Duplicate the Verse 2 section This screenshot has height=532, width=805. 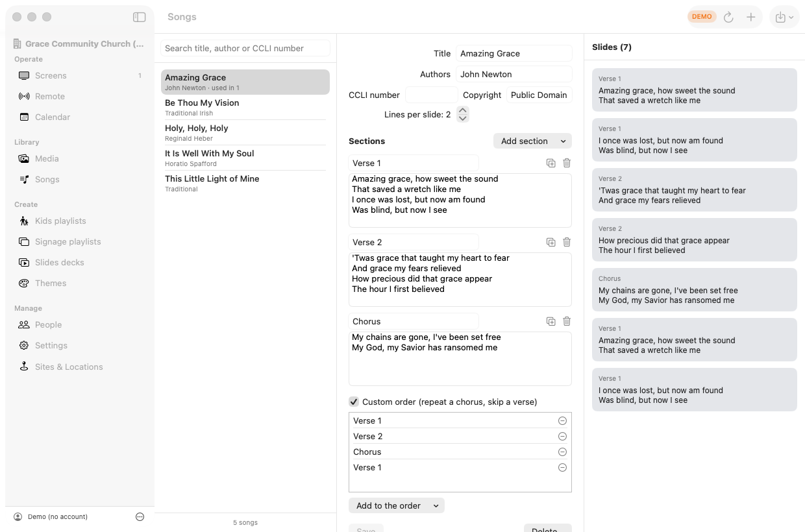[551, 242]
